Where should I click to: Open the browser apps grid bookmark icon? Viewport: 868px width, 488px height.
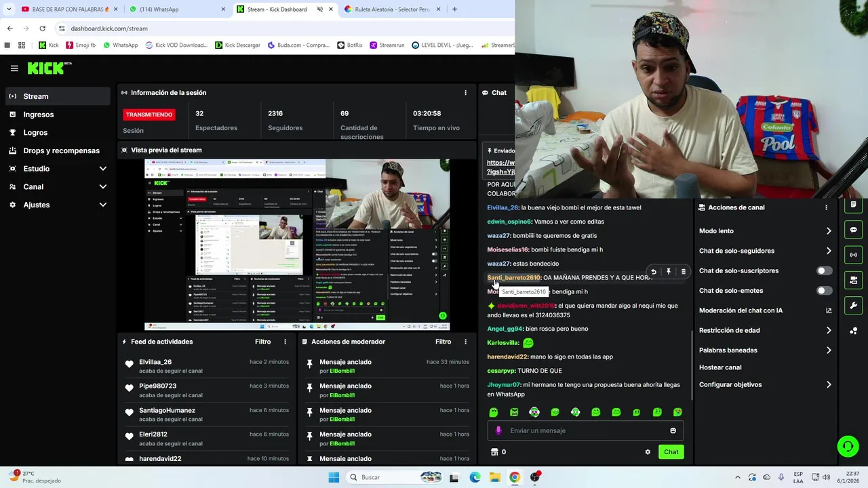(22, 45)
